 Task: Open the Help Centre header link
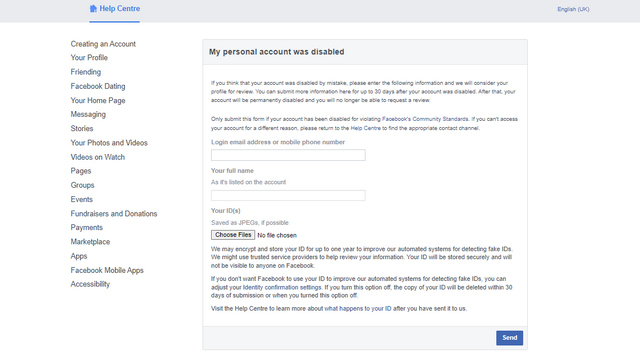coord(120,9)
